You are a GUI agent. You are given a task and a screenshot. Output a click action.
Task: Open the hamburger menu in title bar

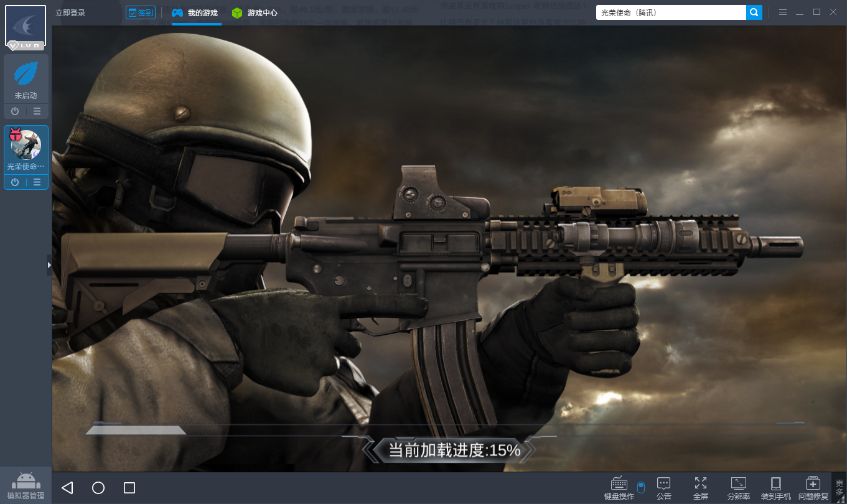783,12
